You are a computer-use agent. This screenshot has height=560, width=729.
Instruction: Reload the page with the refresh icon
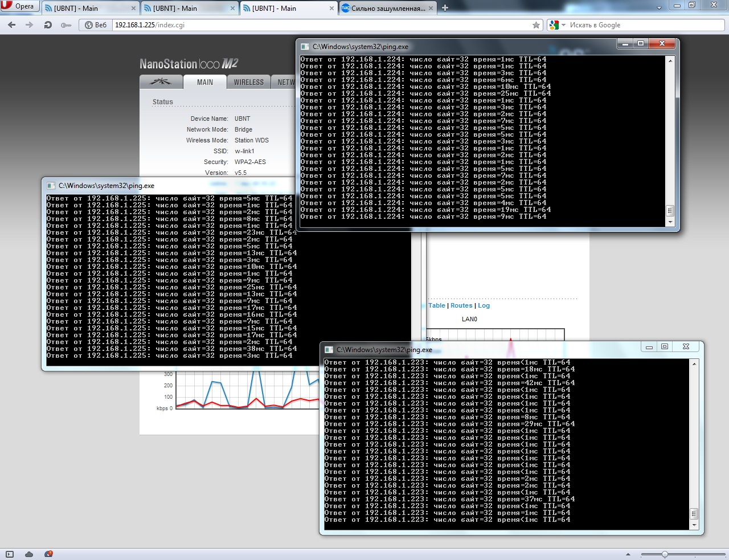click(48, 25)
